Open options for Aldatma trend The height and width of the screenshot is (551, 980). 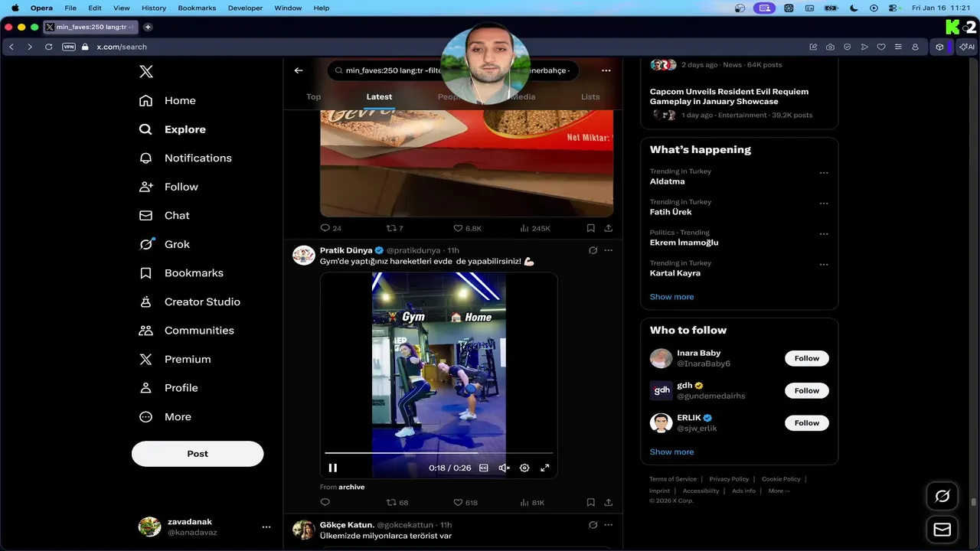point(824,173)
